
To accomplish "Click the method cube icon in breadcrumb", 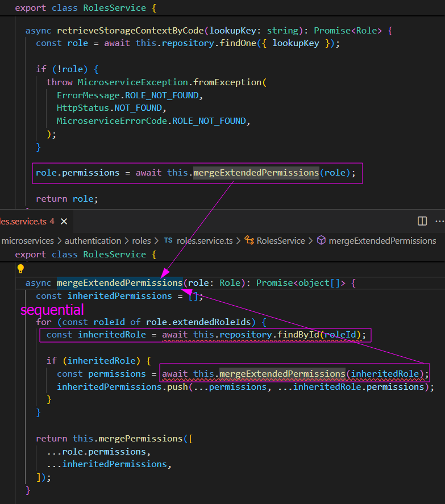I will (321, 240).
